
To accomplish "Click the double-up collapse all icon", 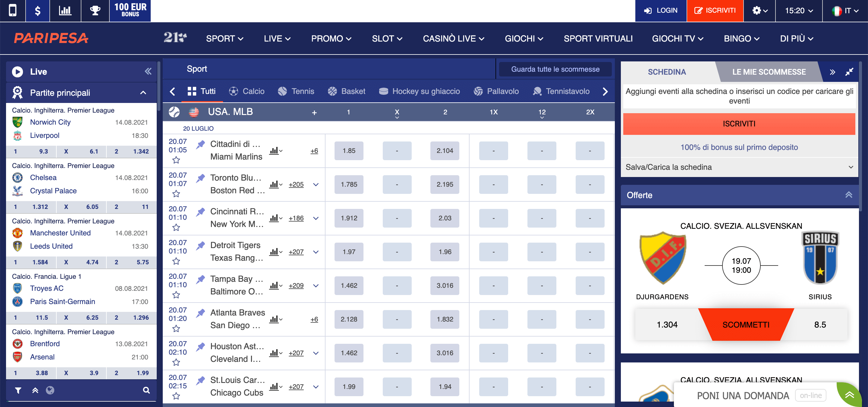I will coord(35,390).
